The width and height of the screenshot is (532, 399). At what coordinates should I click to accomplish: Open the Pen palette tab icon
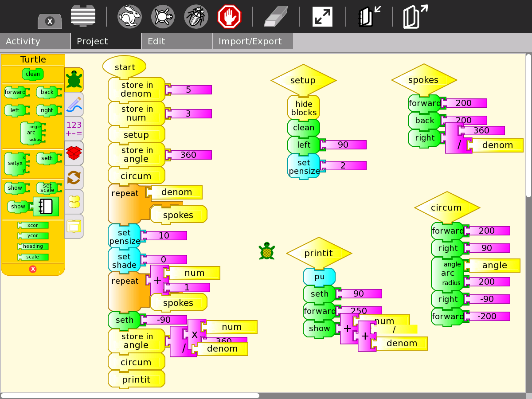(x=74, y=104)
